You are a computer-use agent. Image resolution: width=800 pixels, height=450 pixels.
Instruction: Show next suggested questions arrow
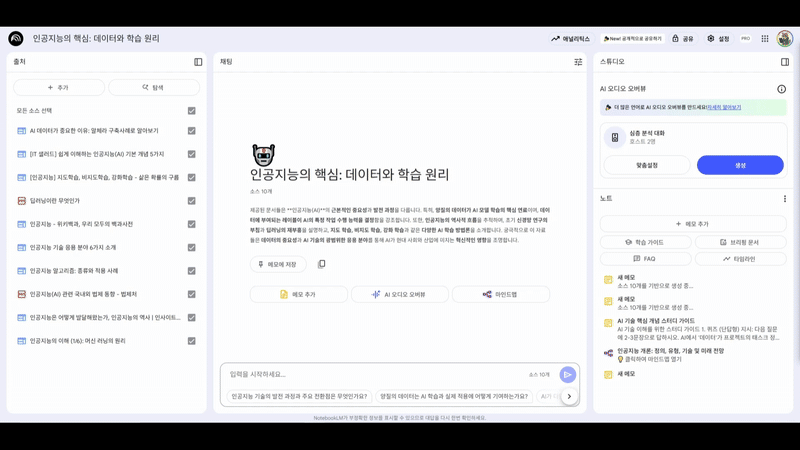(569, 396)
